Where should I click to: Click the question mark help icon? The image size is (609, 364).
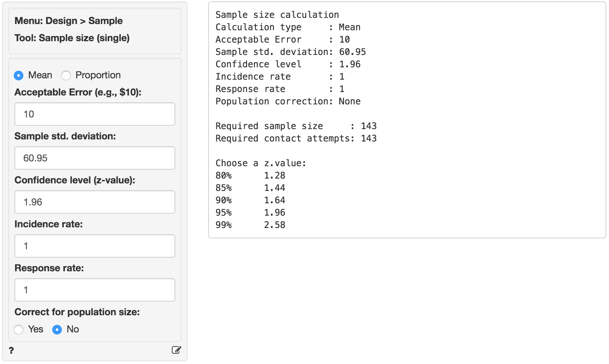[11, 350]
